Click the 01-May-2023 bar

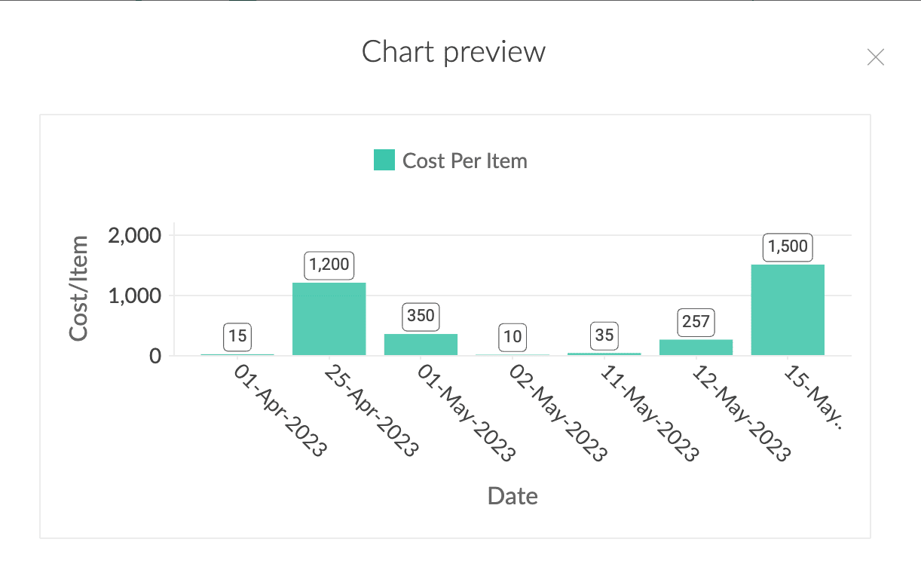tap(421, 345)
